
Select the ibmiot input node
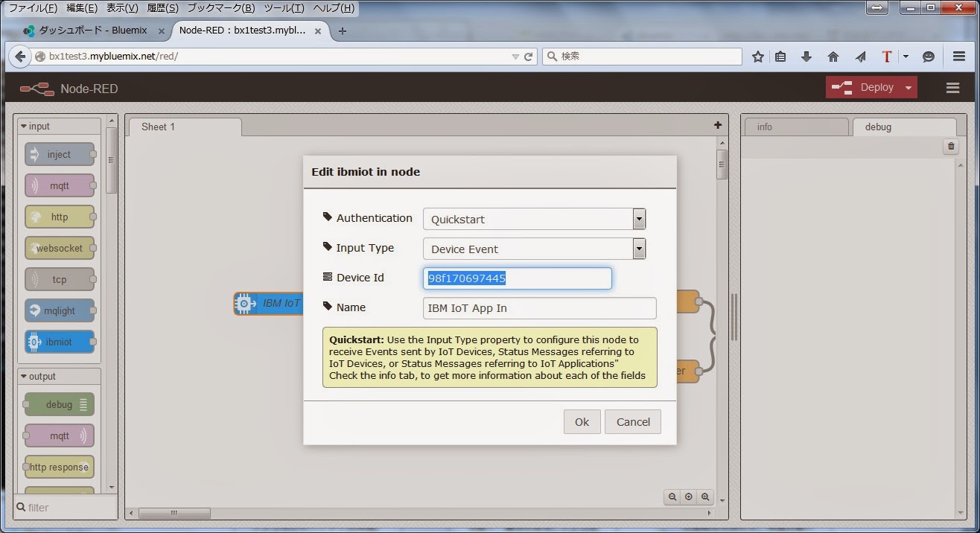[x=60, y=342]
